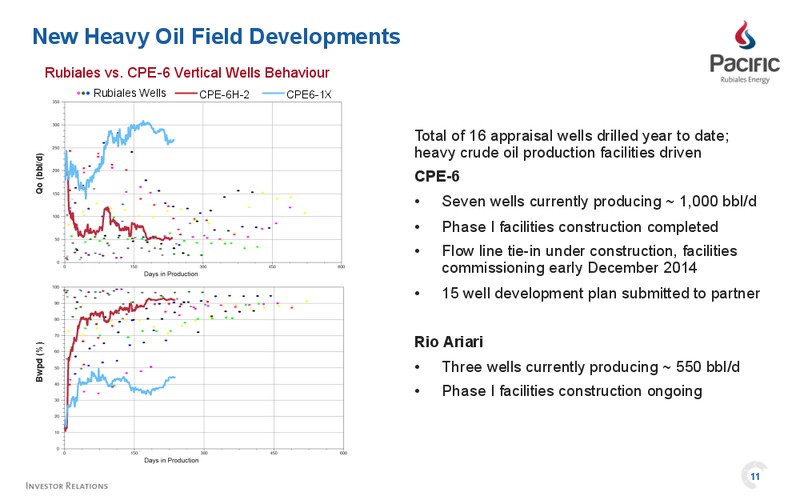Click the colored dots marker for Rubiales Wells

83,93
